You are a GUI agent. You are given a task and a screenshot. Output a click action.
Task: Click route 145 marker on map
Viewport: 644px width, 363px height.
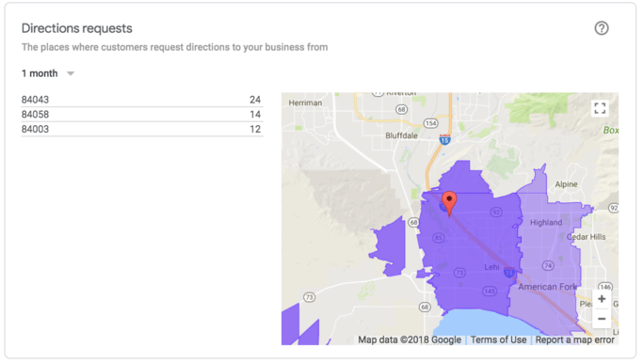(490, 292)
